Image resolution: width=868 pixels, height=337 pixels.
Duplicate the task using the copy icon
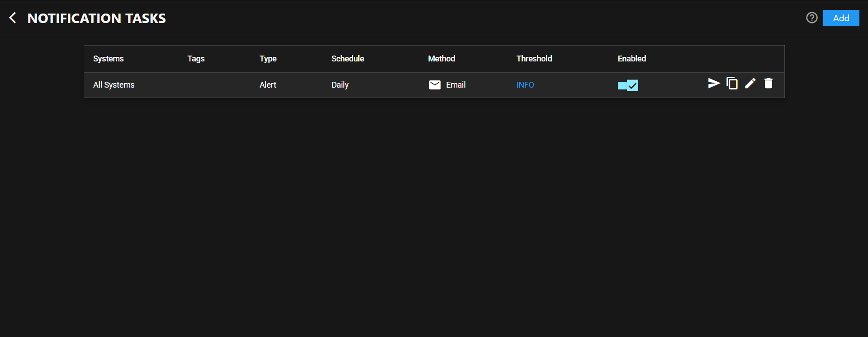(x=732, y=84)
